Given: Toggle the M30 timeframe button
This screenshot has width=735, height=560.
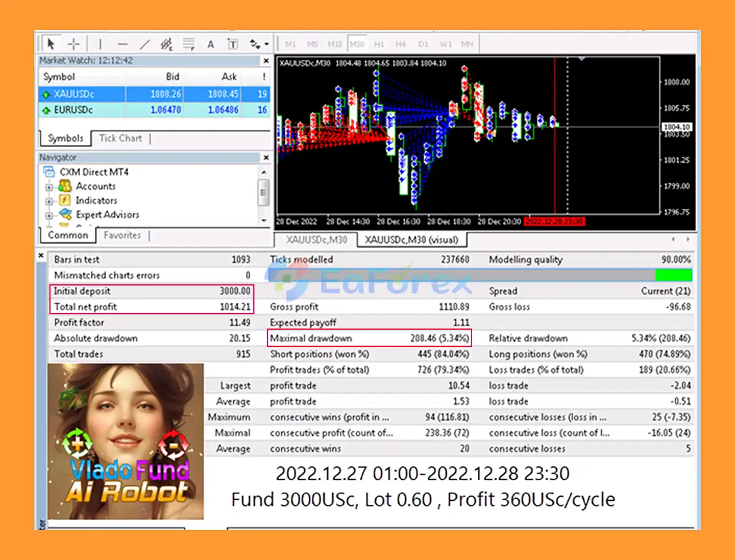Looking at the screenshot, I should 357,44.
